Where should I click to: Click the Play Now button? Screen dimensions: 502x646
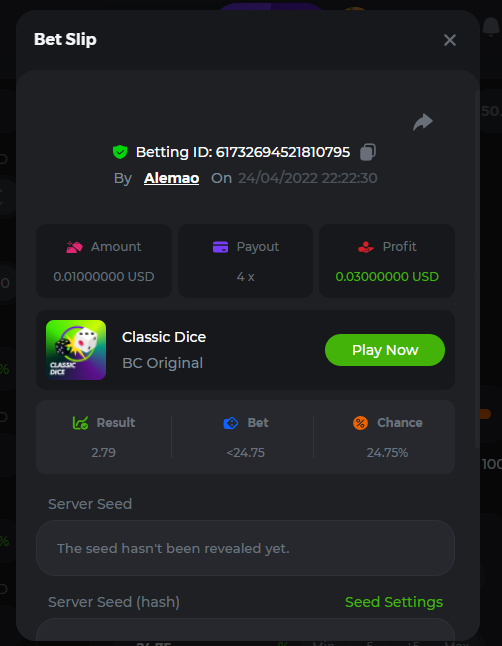[385, 350]
